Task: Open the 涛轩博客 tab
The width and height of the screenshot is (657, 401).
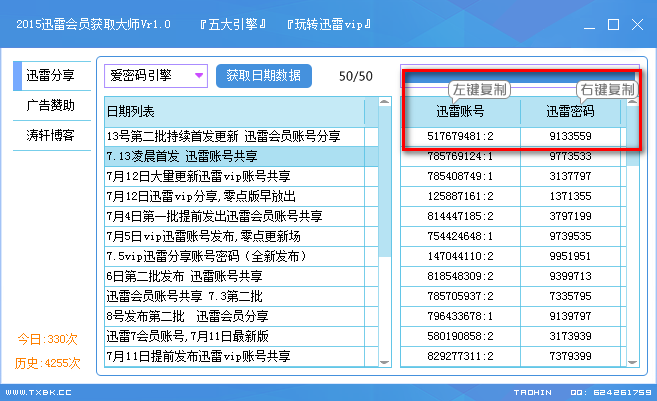Action: [x=52, y=135]
